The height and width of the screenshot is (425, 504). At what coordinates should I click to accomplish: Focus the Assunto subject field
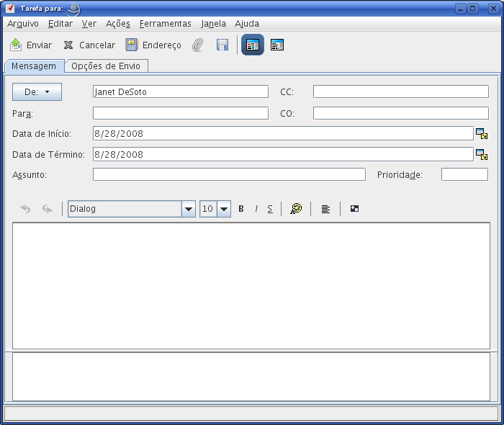[x=229, y=174]
